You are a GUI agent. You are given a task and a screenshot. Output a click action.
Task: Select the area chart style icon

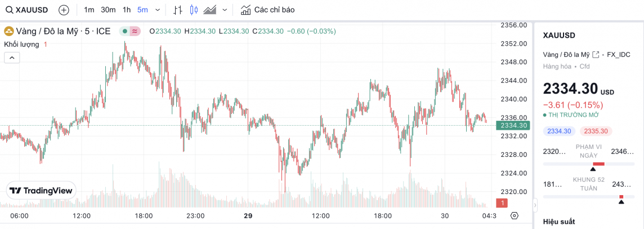[x=211, y=10]
